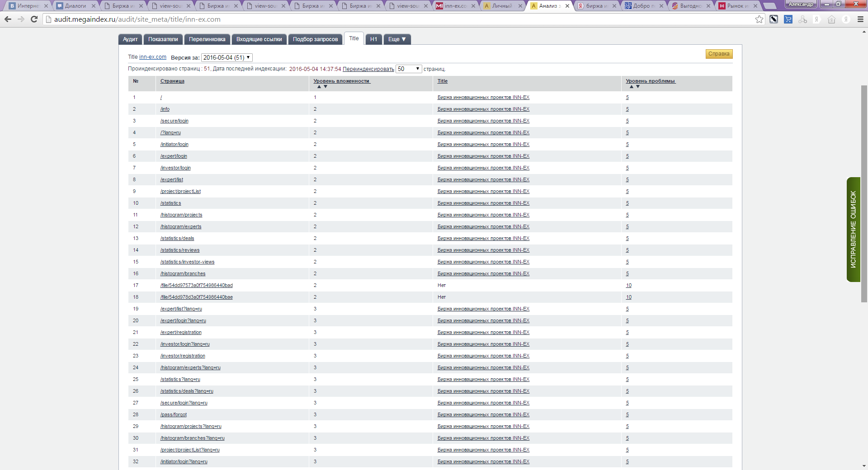Close the 'Рынок' browser tab

point(755,6)
